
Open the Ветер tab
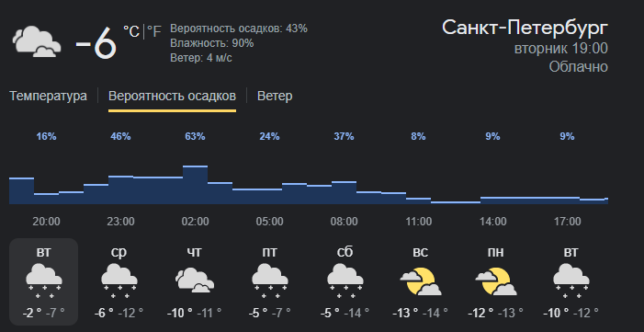click(x=275, y=96)
